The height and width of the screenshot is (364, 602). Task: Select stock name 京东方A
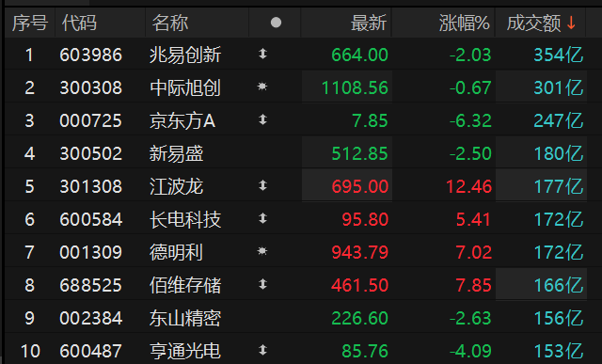[182, 120]
